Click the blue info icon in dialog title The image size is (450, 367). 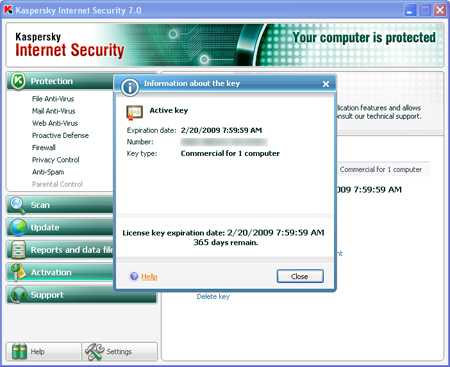(x=130, y=87)
